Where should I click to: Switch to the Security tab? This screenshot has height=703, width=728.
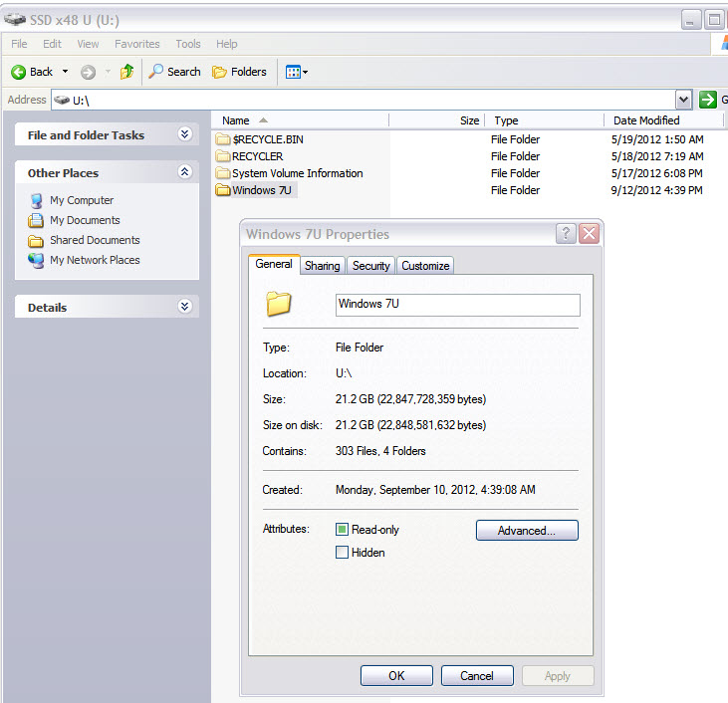tap(370, 266)
